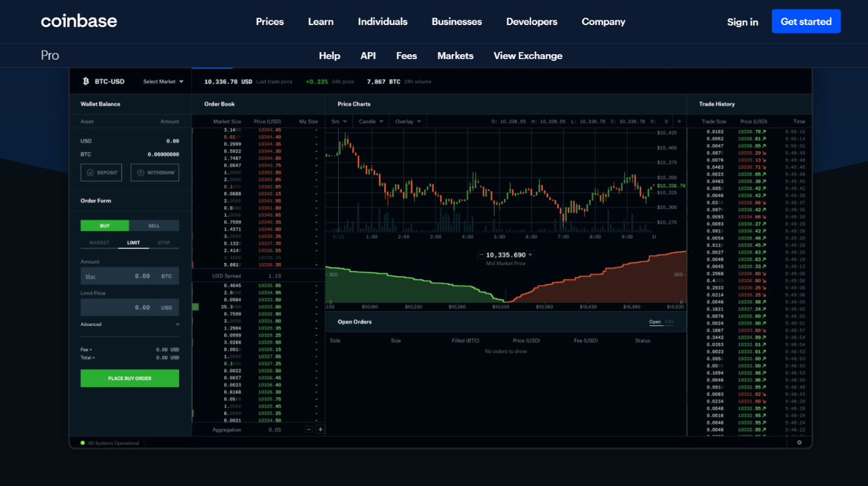Open the Company menu
The image size is (868, 486).
(x=603, y=22)
